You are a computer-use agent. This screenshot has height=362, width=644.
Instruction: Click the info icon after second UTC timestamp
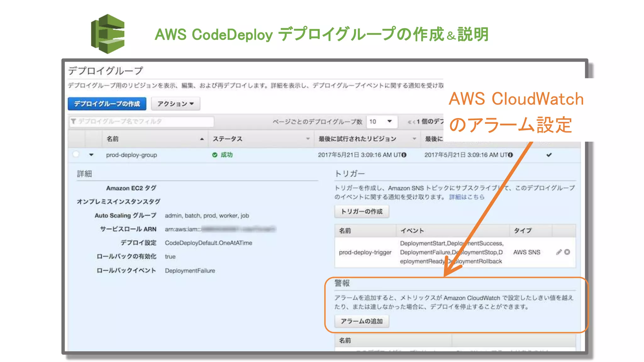tap(510, 155)
